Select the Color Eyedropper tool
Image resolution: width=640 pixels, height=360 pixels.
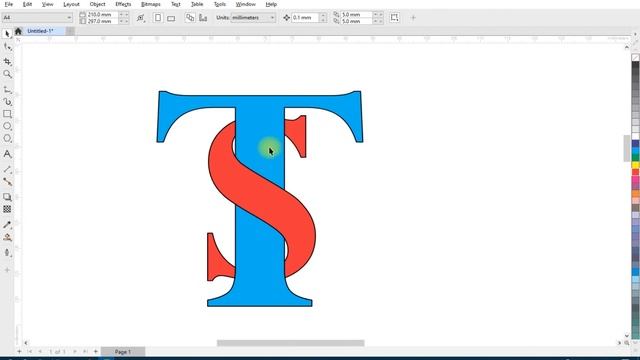pos(7,224)
